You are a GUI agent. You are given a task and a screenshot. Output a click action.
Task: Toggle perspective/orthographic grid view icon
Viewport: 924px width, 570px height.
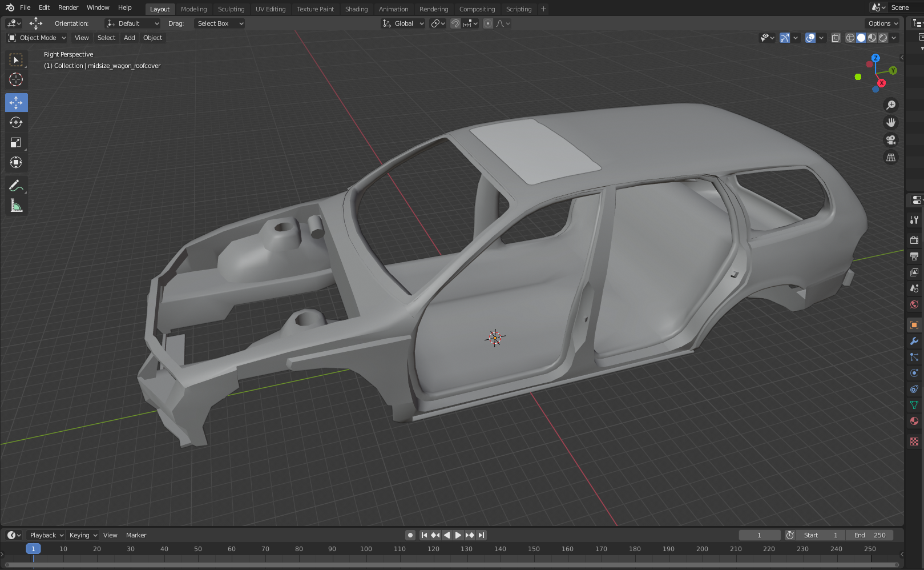point(890,158)
